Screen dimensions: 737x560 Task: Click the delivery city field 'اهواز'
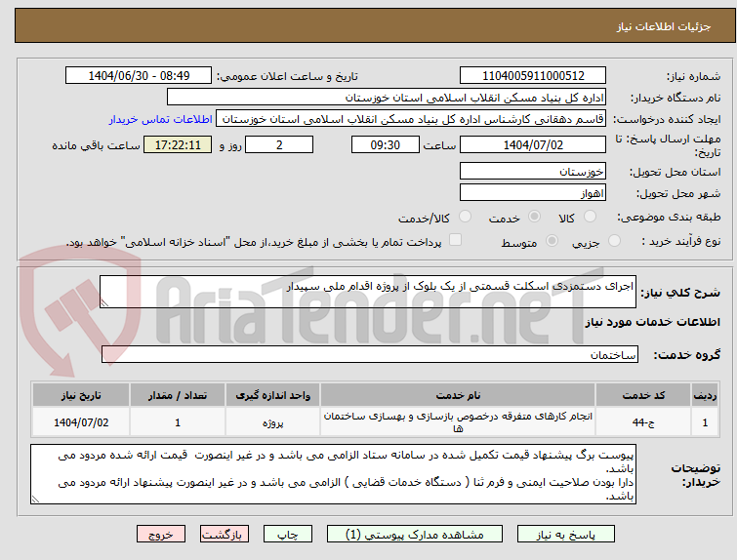(x=533, y=192)
